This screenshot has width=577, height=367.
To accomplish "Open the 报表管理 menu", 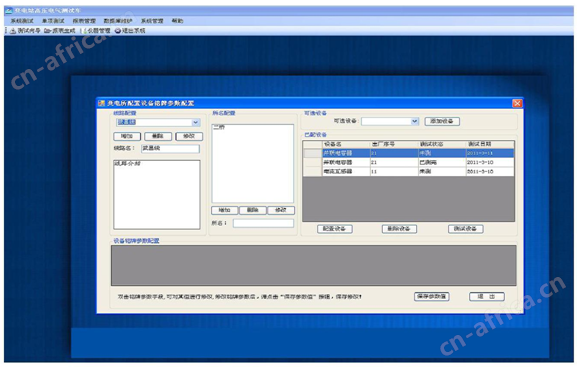I will coord(84,21).
